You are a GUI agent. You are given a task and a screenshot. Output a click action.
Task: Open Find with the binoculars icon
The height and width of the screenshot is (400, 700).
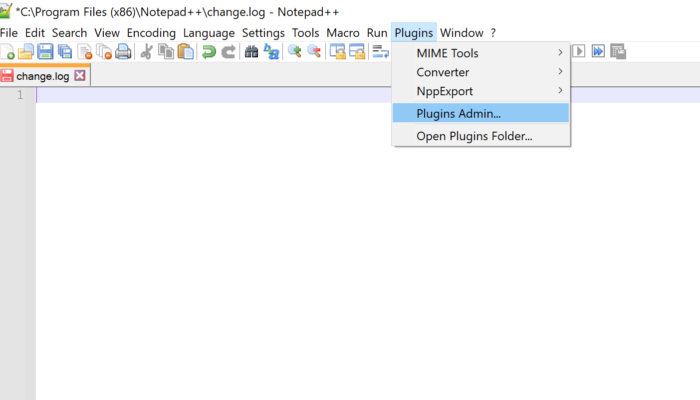pos(251,52)
